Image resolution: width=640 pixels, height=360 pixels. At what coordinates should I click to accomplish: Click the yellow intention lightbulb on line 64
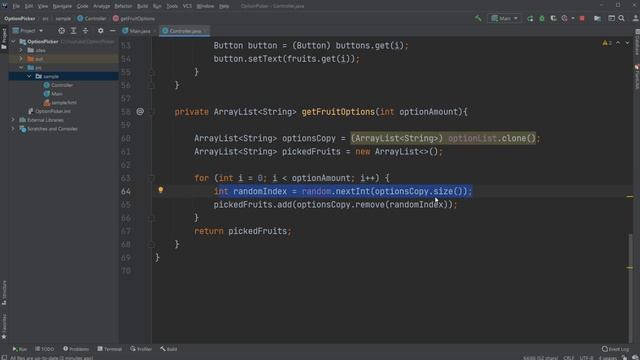pos(161,190)
